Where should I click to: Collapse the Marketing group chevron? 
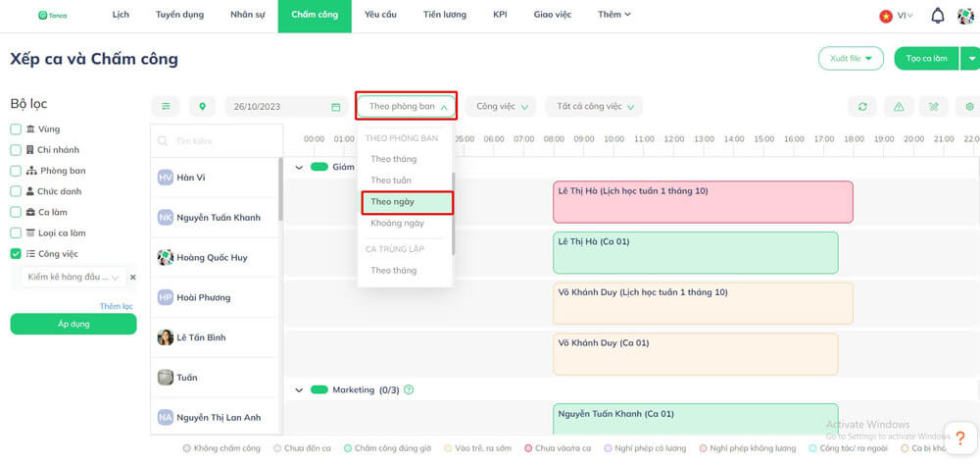[299, 389]
